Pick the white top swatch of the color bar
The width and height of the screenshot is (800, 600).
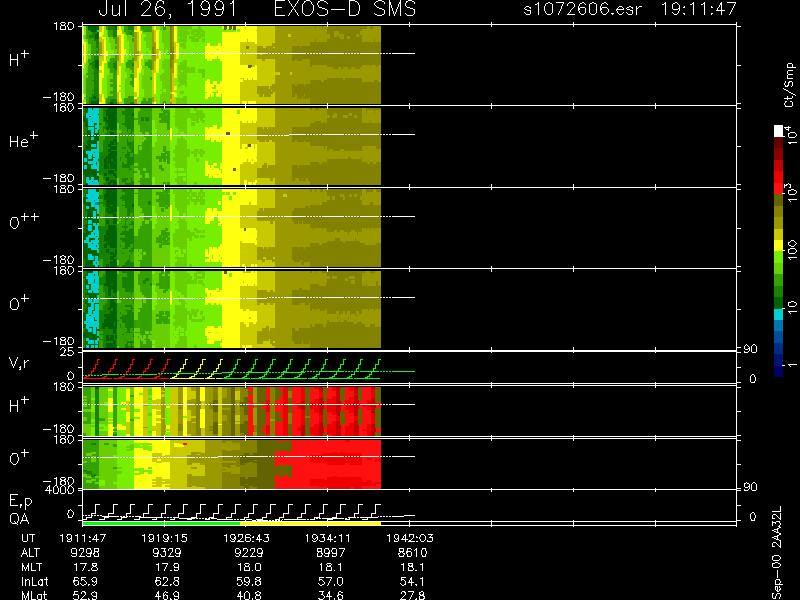click(x=779, y=131)
